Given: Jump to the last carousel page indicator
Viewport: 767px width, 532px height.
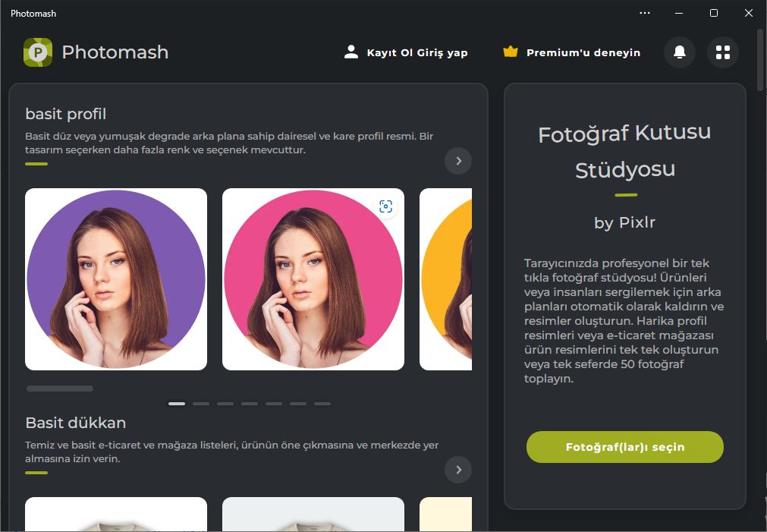Looking at the screenshot, I should [322, 404].
